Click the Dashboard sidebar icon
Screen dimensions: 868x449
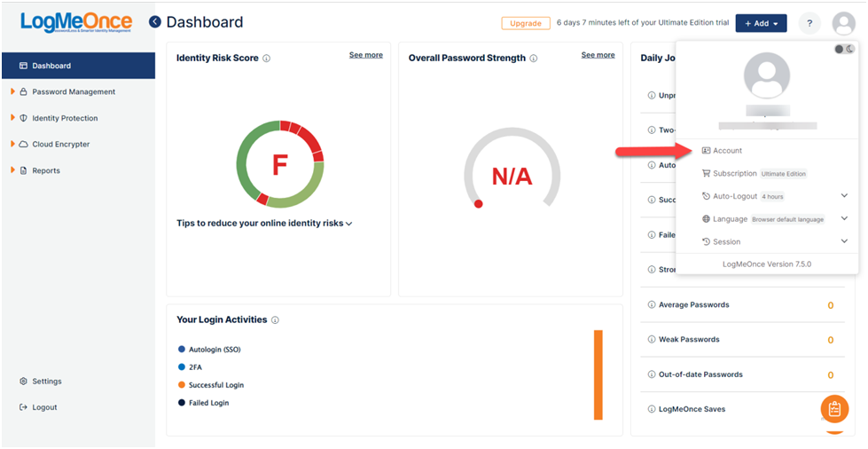tap(23, 66)
